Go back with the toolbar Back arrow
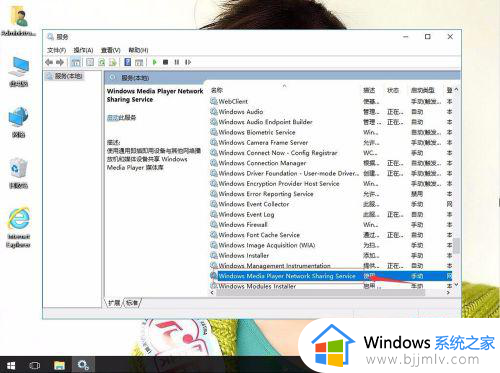Viewport: 500px width, 373px height. coord(49,62)
